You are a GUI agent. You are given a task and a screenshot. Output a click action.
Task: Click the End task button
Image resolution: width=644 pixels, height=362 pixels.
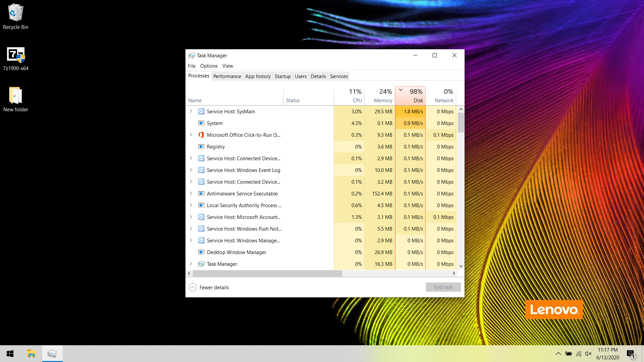443,287
